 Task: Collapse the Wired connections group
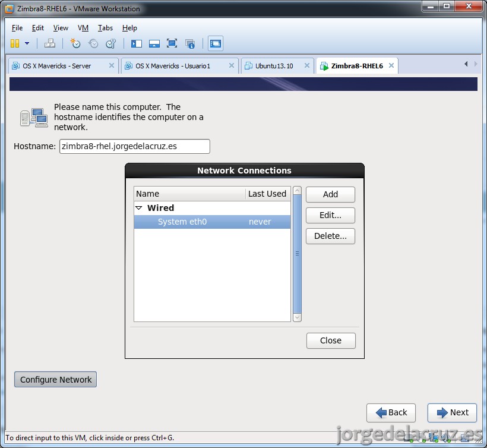[139, 208]
